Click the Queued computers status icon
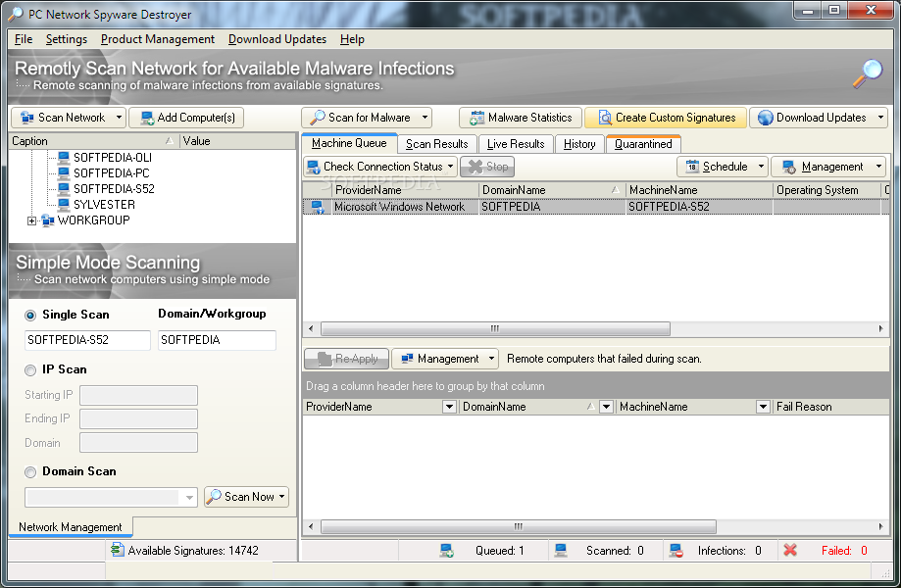The height and width of the screenshot is (588, 901). [446, 551]
